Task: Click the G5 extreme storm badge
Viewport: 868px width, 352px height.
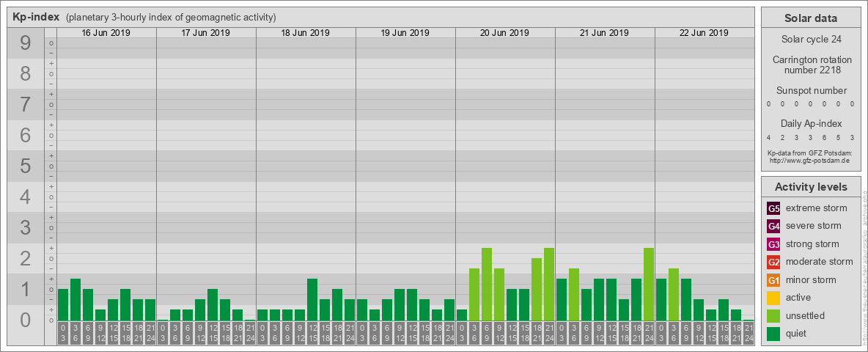Action: pos(773,209)
